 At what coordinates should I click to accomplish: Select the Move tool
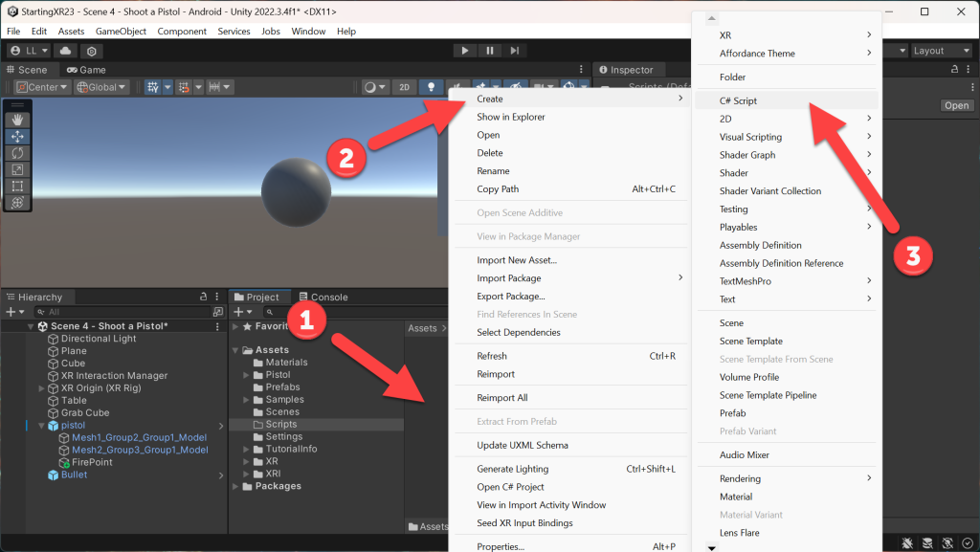point(17,136)
